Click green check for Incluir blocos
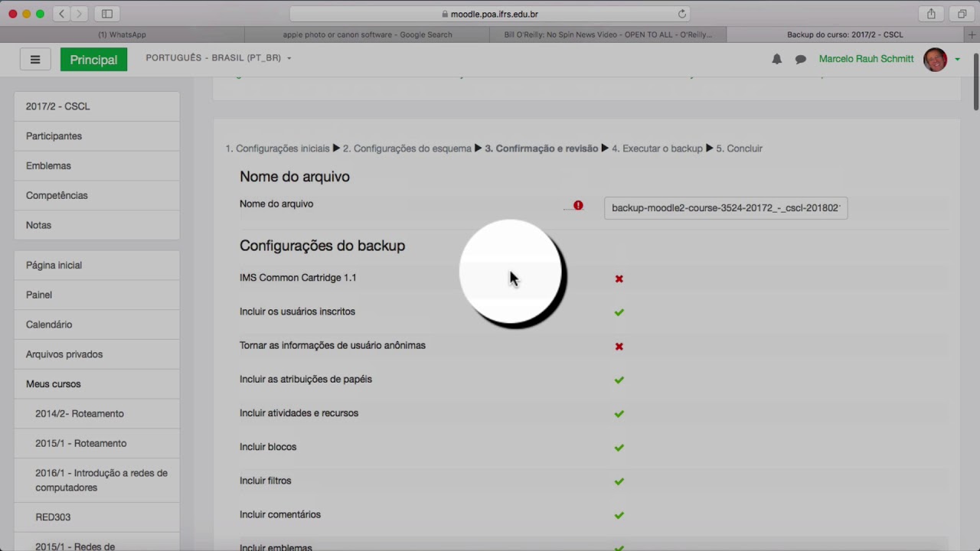 tap(619, 448)
